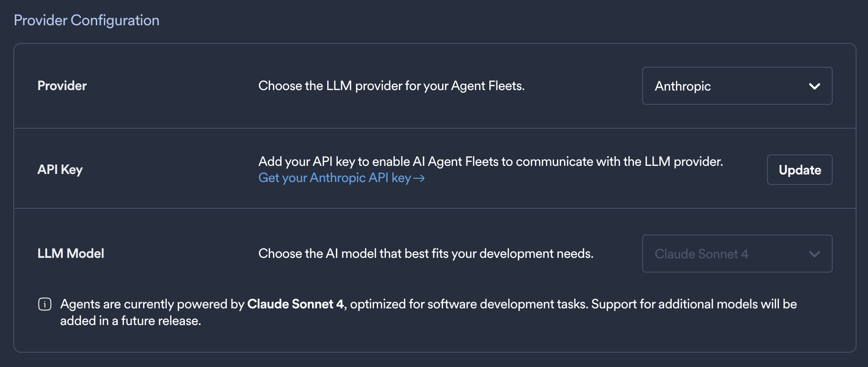Viewport: 868px width, 367px height.
Task: Click the model selection description text
Action: (426, 253)
